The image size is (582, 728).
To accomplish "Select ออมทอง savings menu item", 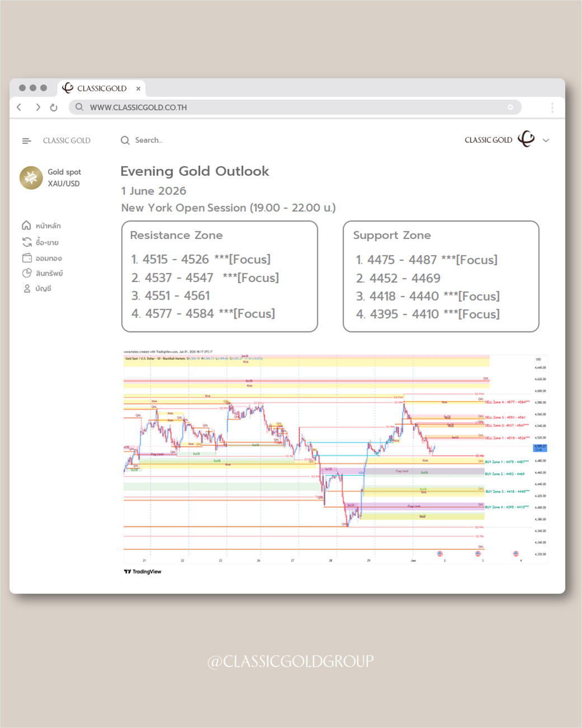I will 42,258.
